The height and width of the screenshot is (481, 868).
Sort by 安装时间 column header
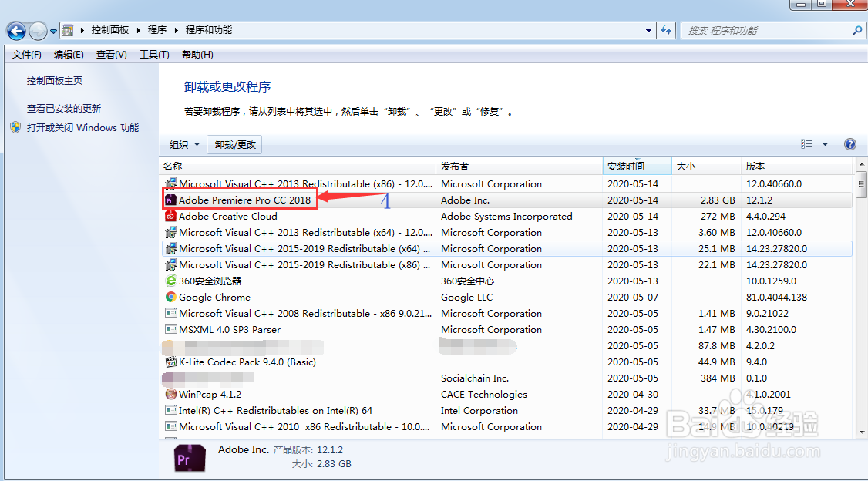638,166
